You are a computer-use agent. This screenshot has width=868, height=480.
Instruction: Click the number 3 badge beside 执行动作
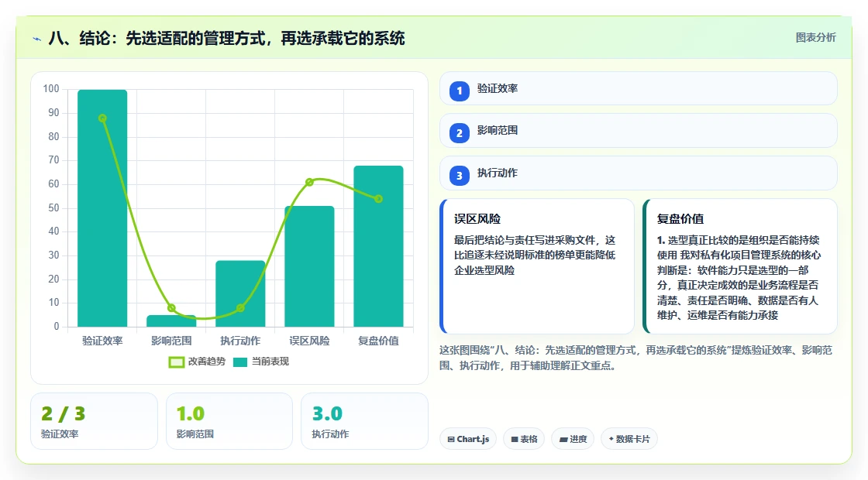[x=459, y=175]
